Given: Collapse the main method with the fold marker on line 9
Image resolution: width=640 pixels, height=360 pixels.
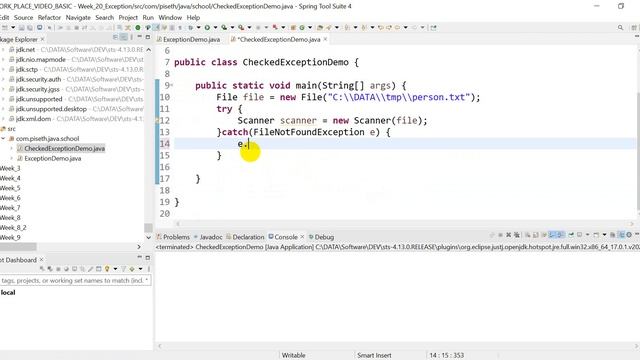Looking at the screenshot, I should pyautogui.click(x=172, y=85).
